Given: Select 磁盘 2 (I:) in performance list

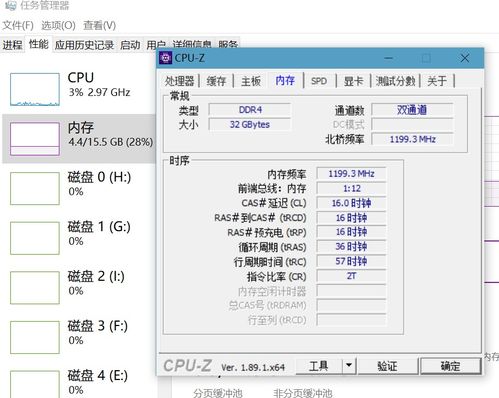Looking at the screenshot, I should point(79,288).
